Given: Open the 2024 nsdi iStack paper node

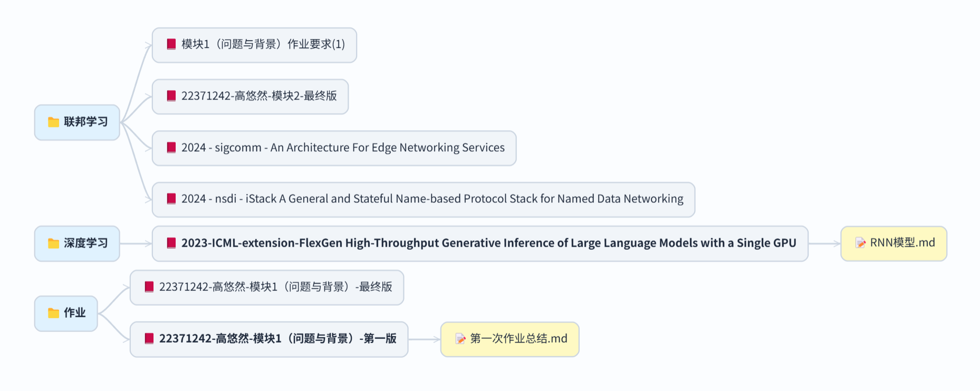Looking at the screenshot, I should click(432, 199).
